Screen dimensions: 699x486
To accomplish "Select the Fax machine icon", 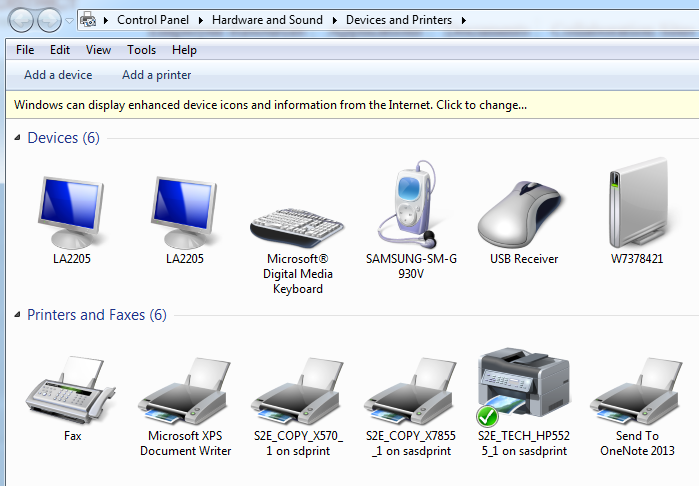I will (70, 390).
